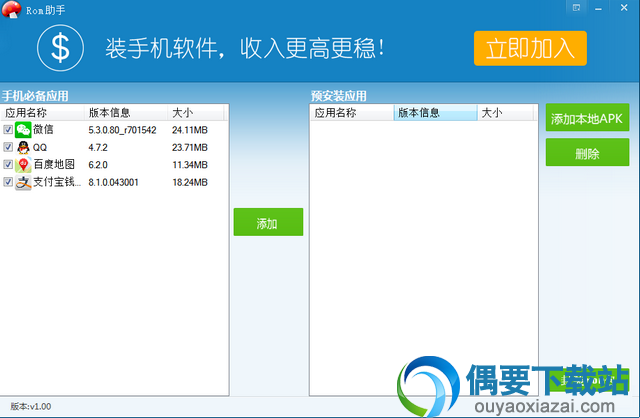This screenshot has width=640, height=418.
Task: Click the 微信 green chat icon
Action: (x=23, y=130)
